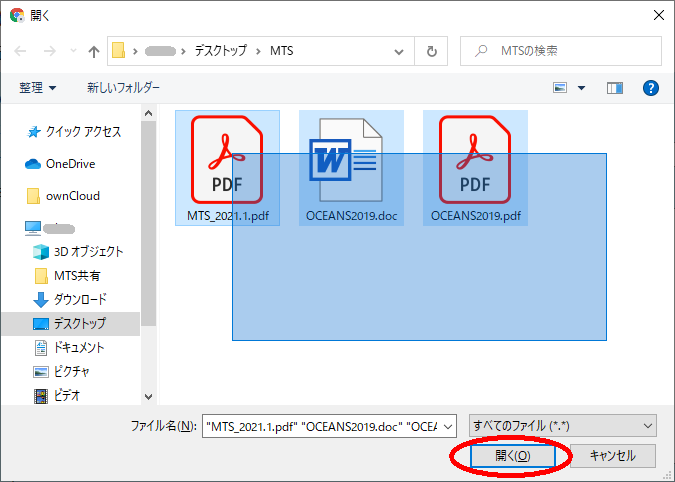Open the view mode dropdown arrow
This screenshot has height=482, width=675.
(582, 88)
